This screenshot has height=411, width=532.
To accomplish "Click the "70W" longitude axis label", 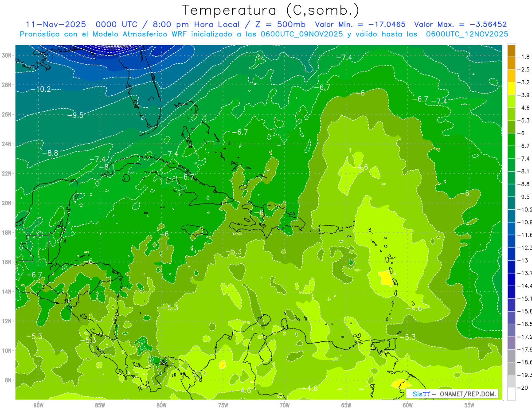I will (x=285, y=405).
